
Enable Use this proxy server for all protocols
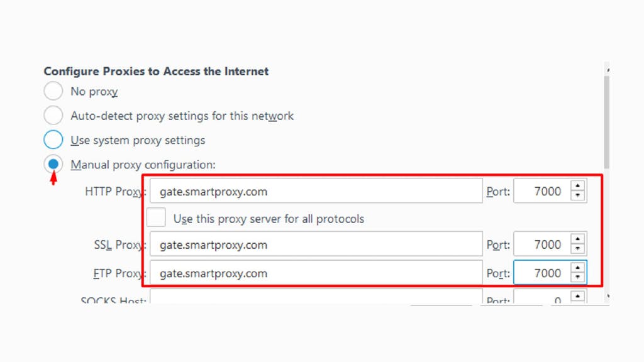tap(156, 217)
